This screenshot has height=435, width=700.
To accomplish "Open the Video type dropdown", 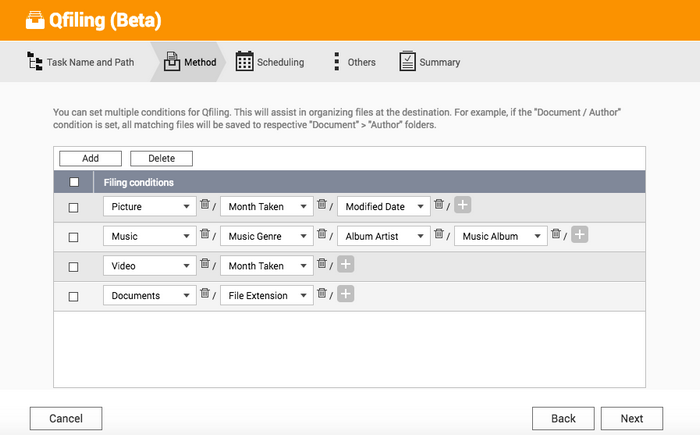I will [x=150, y=266].
